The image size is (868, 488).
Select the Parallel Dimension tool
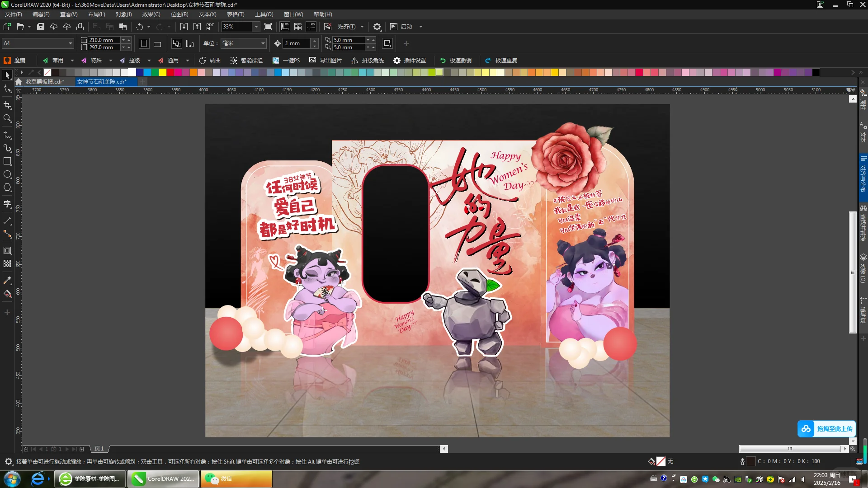coord(7,221)
